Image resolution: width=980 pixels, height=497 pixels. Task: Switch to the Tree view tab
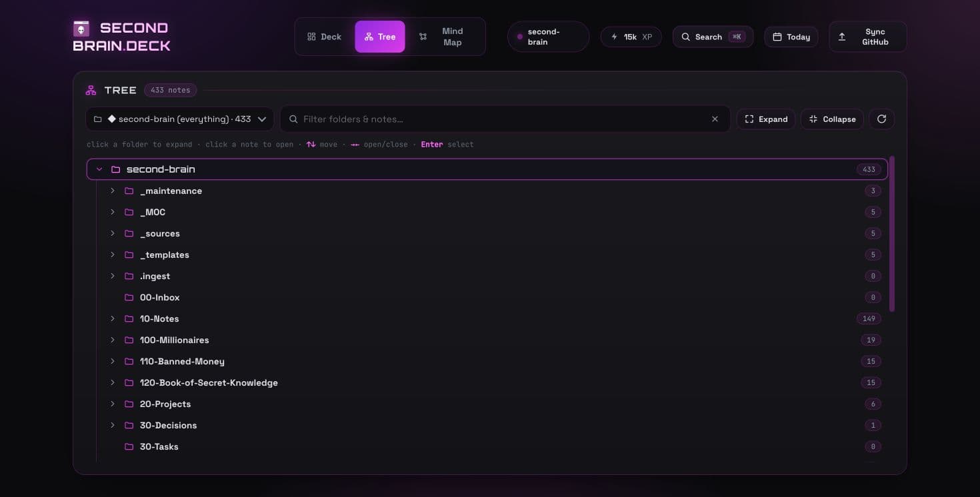coord(380,37)
